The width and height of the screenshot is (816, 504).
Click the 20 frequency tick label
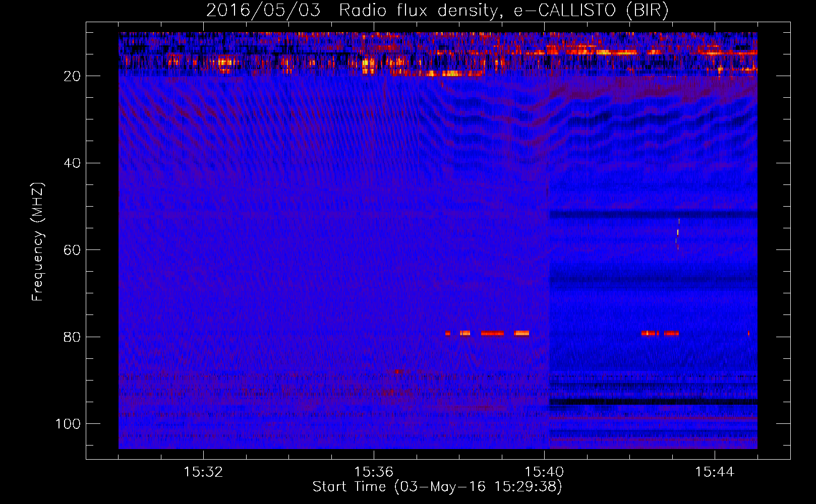tap(72, 76)
